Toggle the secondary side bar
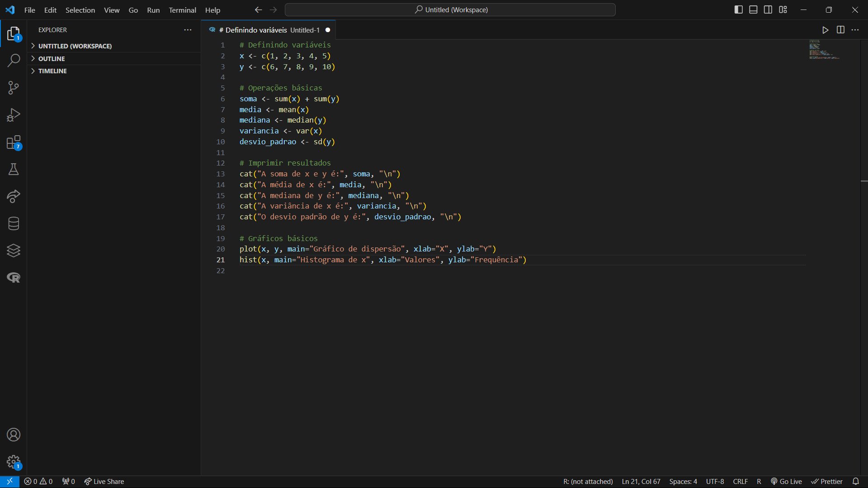 tap(768, 9)
